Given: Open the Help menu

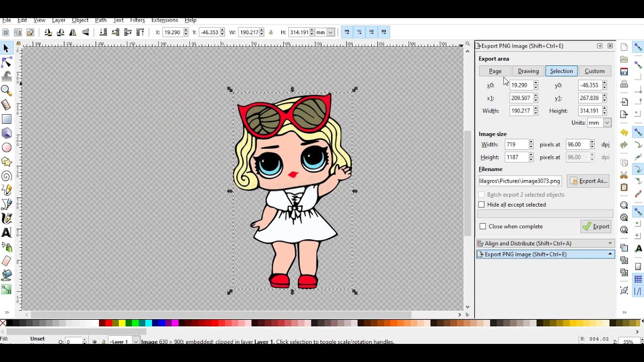Looking at the screenshot, I should [191, 20].
